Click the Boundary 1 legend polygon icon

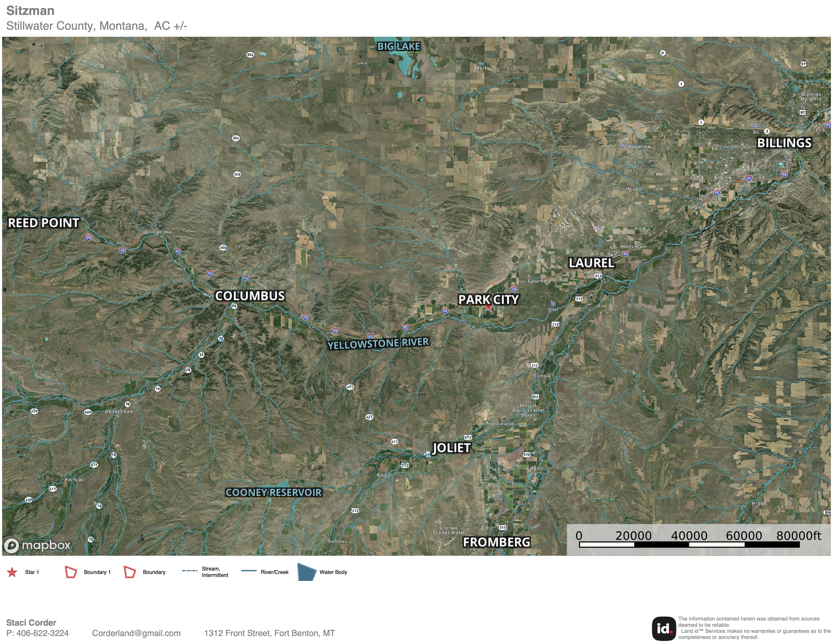[x=71, y=572]
